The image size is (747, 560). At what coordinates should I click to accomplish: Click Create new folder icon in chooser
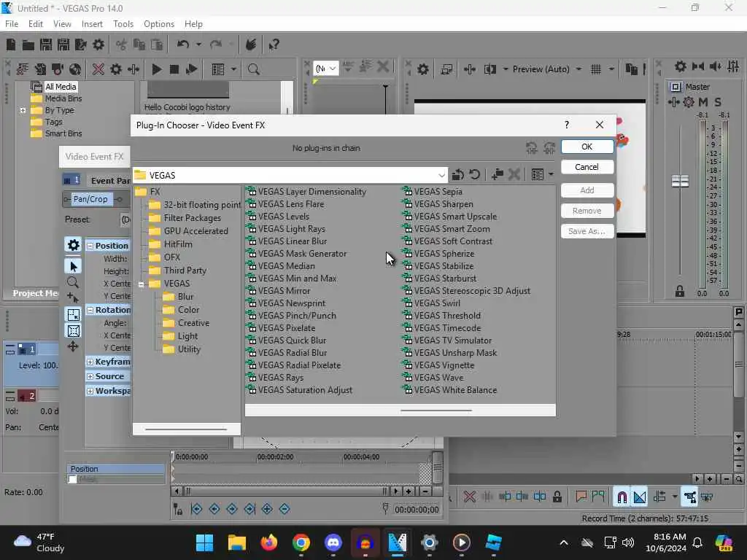[x=498, y=175]
